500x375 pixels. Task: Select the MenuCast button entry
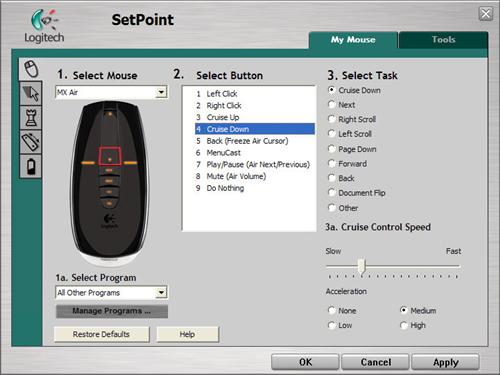[x=255, y=153]
